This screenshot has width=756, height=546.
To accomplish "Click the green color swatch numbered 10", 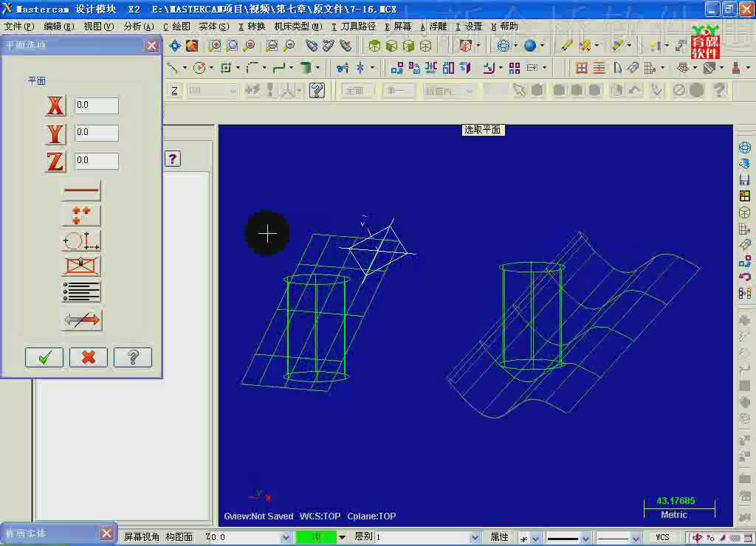I will pyautogui.click(x=316, y=537).
